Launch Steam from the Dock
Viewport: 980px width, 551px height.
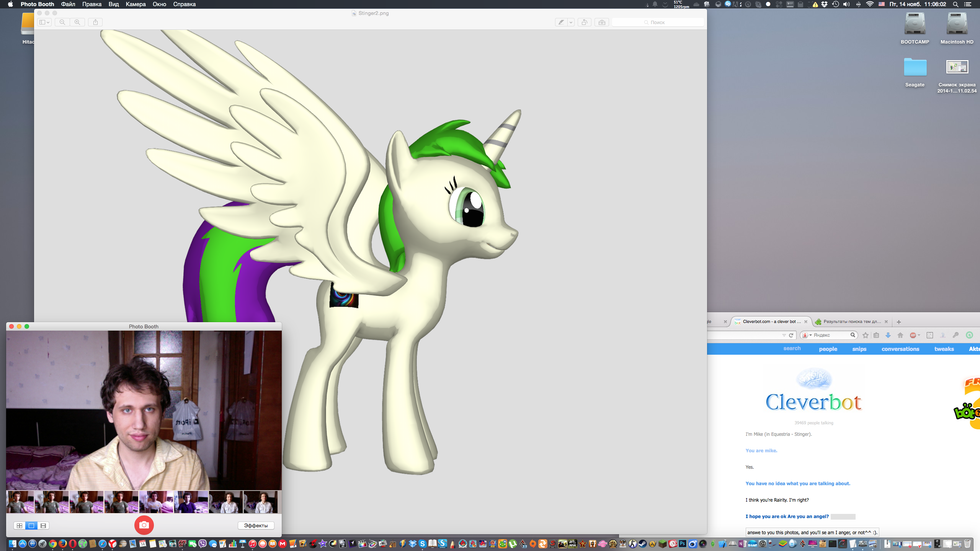tap(642, 544)
